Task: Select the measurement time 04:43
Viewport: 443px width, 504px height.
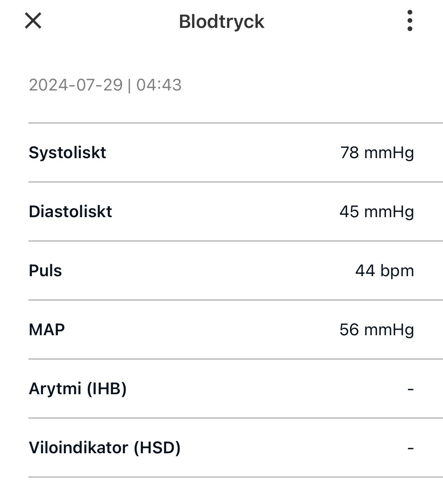Action: pos(159,85)
